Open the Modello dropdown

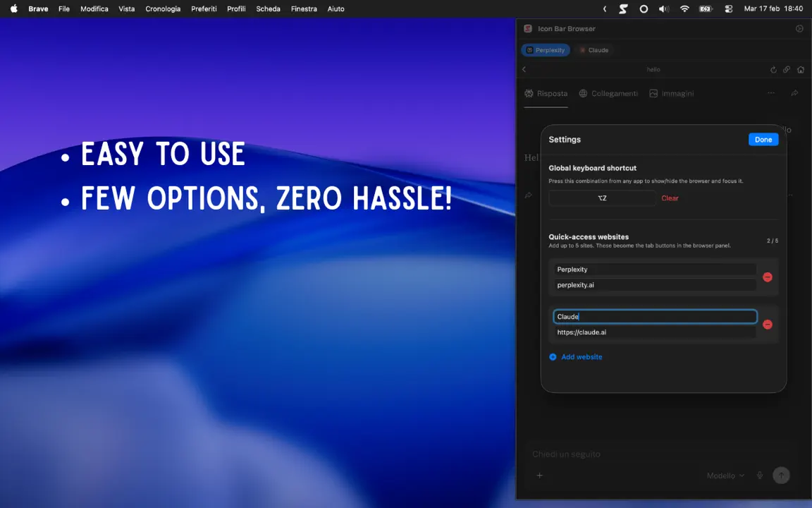[725, 476]
